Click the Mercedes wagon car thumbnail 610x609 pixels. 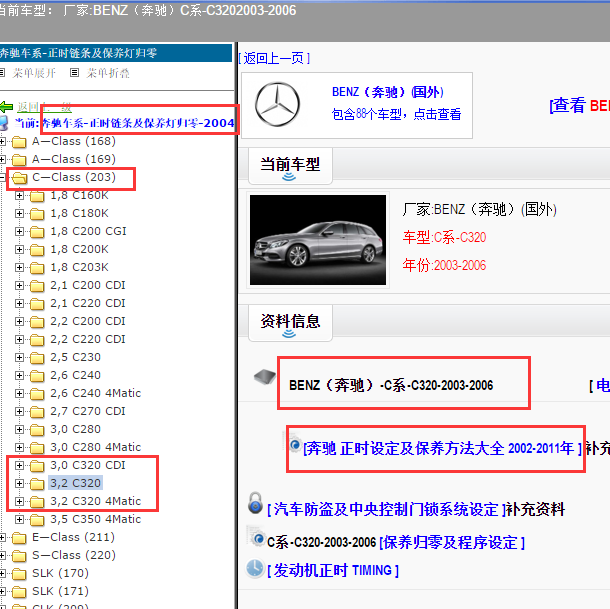coord(318,240)
